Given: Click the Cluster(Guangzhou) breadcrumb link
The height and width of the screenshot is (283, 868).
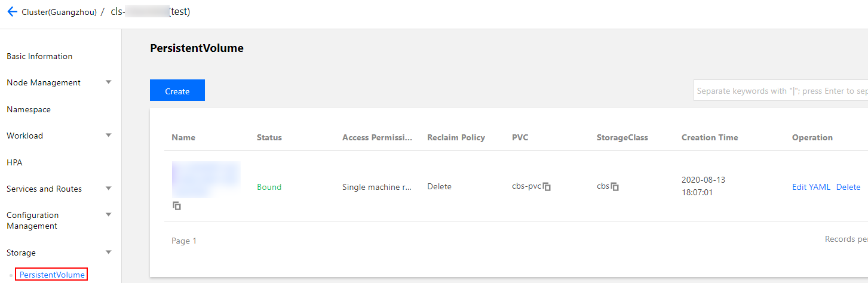Looking at the screenshot, I should (59, 12).
